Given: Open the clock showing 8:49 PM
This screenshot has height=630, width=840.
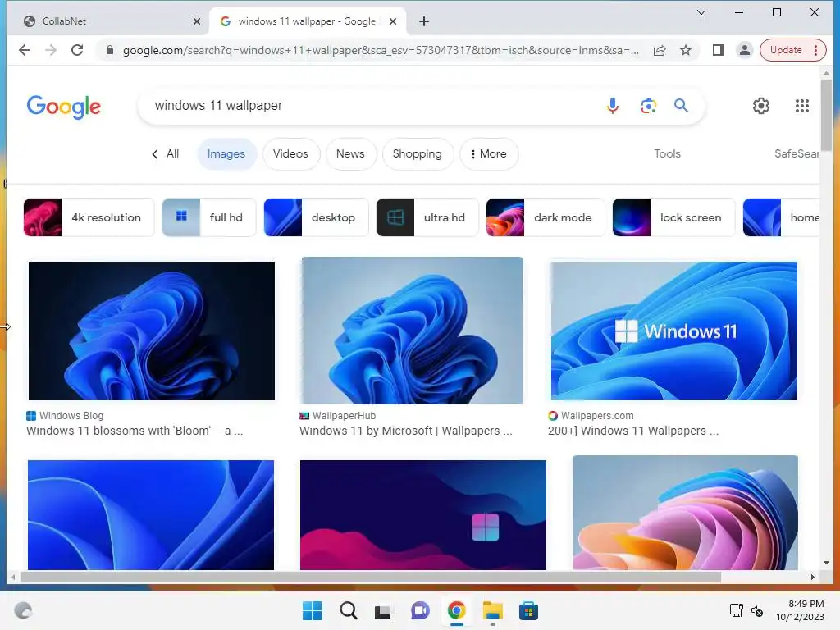Looking at the screenshot, I should (x=801, y=610).
